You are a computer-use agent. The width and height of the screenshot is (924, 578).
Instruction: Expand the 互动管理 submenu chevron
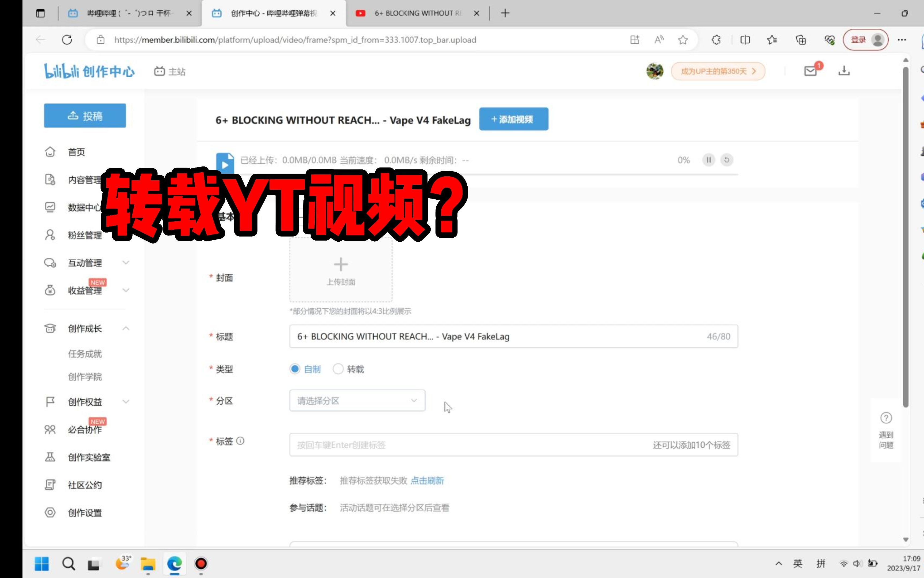click(x=126, y=263)
